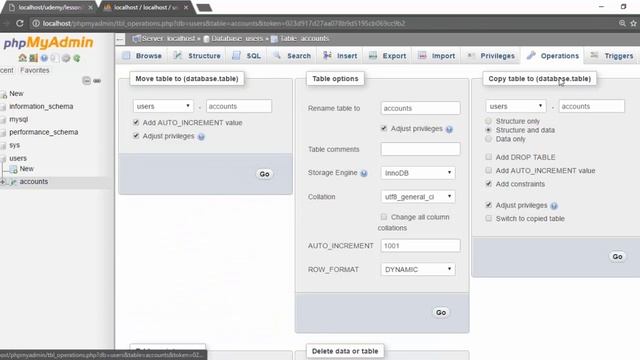Click table name field in Move table section

239,106
